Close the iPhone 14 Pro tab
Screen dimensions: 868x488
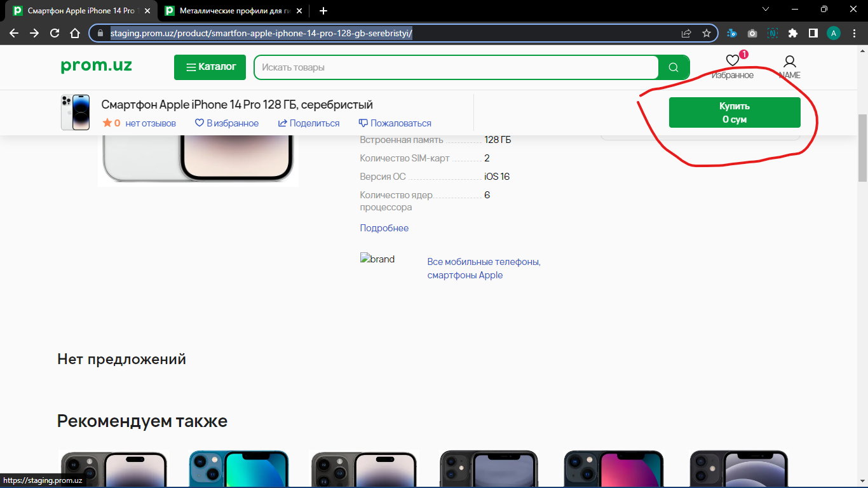(x=147, y=11)
